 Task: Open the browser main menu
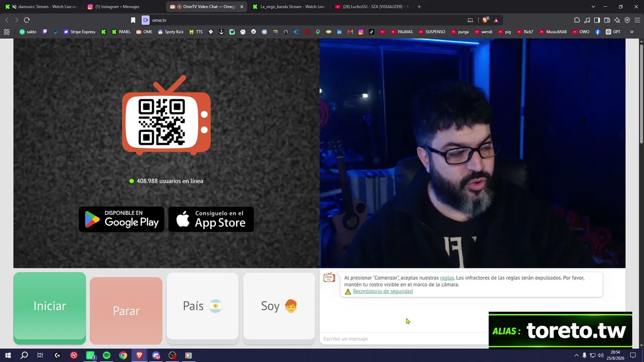[x=637, y=20]
